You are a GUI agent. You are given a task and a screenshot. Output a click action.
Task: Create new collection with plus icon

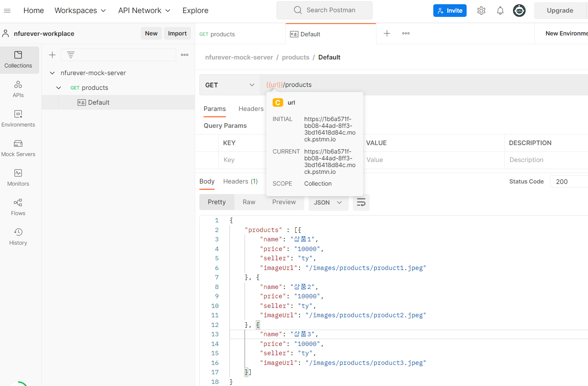[52, 55]
